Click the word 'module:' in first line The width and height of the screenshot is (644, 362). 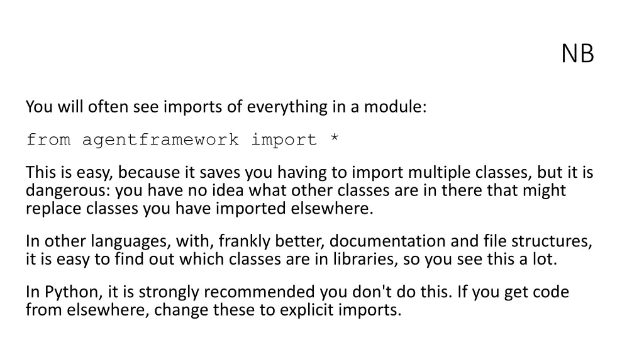pos(395,107)
